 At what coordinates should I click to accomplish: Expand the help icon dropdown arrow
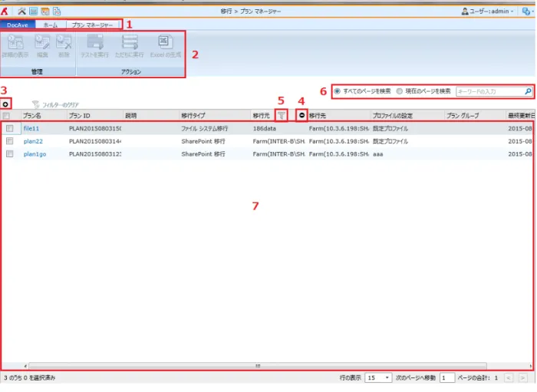(533, 12)
